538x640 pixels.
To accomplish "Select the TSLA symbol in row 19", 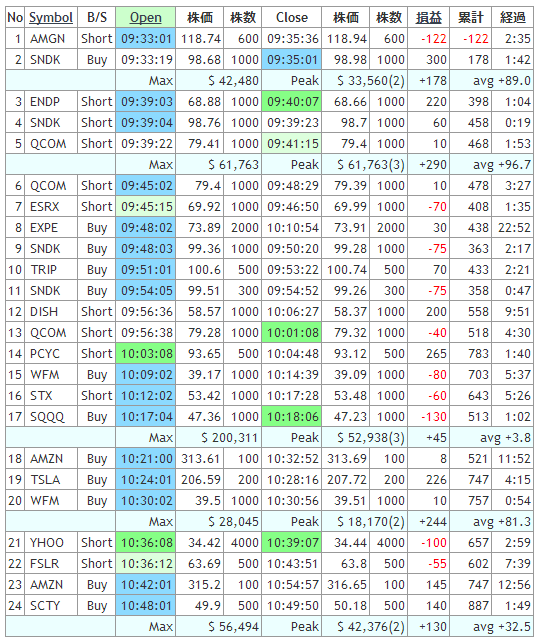I will point(45,480).
